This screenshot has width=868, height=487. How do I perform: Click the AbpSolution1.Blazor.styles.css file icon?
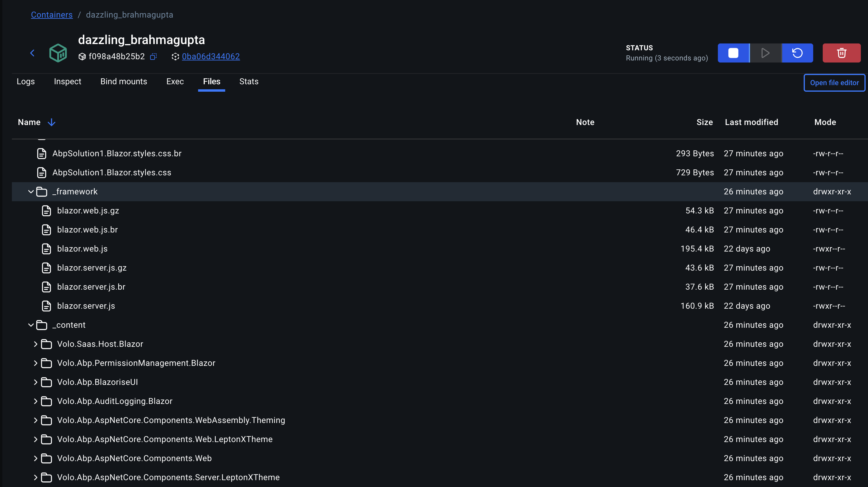coord(41,173)
